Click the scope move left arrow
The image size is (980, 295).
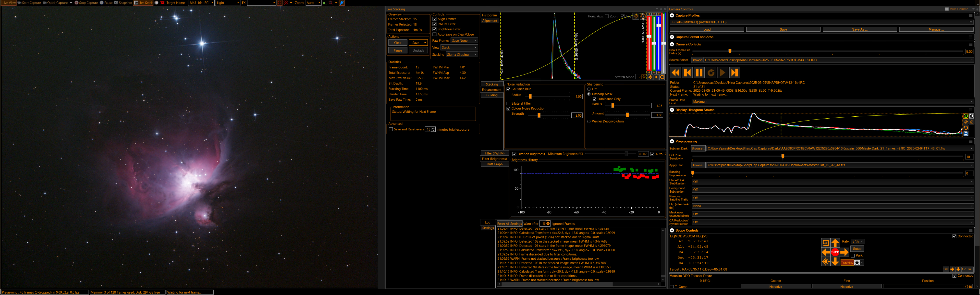click(x=826, y=252)
